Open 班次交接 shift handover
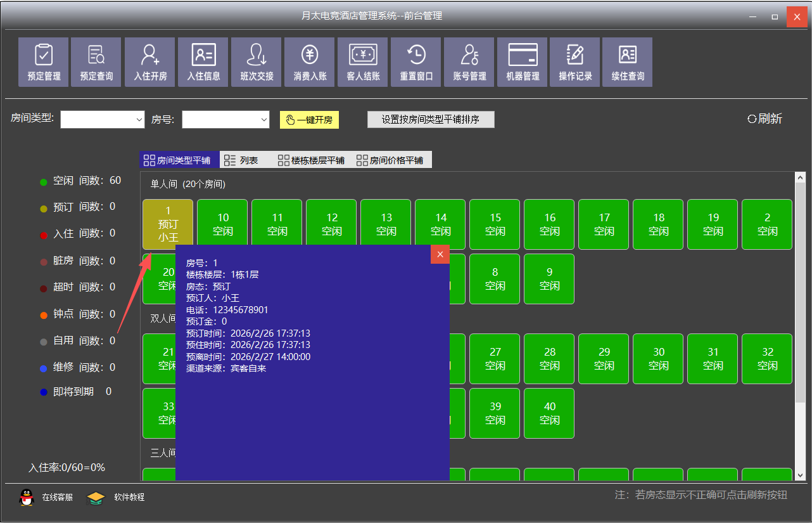 [x=257, y=61]
